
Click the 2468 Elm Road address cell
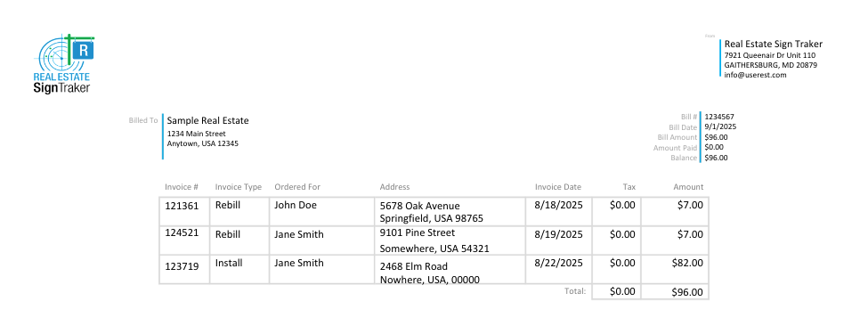click(x=450, y=269)
